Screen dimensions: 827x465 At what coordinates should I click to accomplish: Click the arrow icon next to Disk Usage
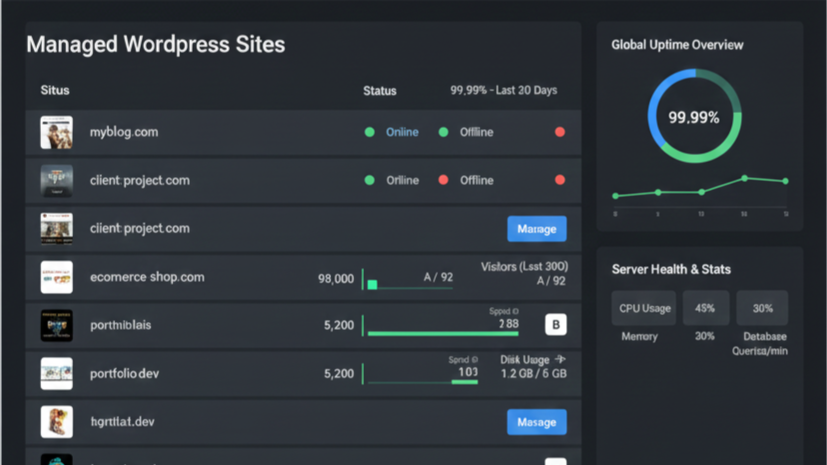click(x=560, y=360)
